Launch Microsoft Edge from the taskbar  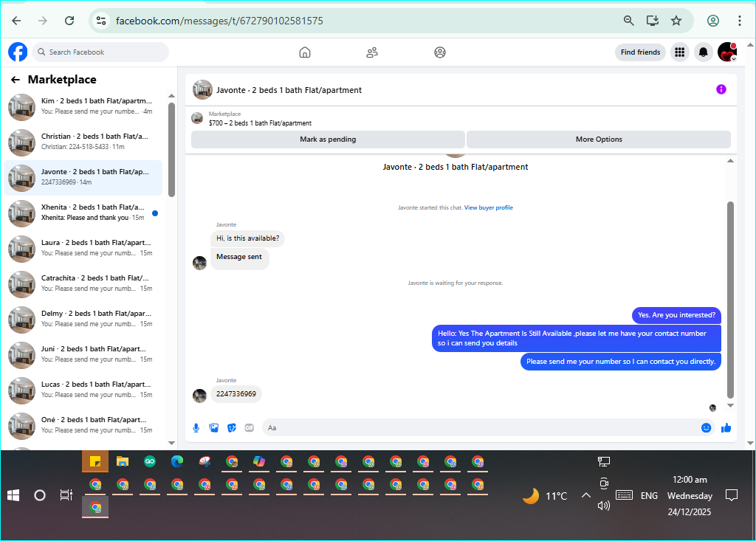coord(177,462)
